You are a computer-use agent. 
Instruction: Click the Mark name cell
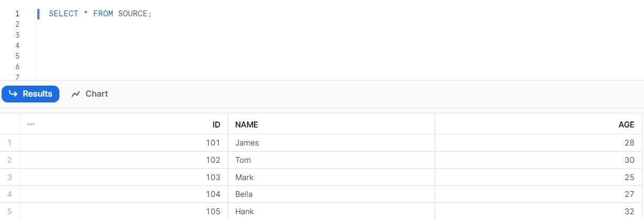pos(331,178)
